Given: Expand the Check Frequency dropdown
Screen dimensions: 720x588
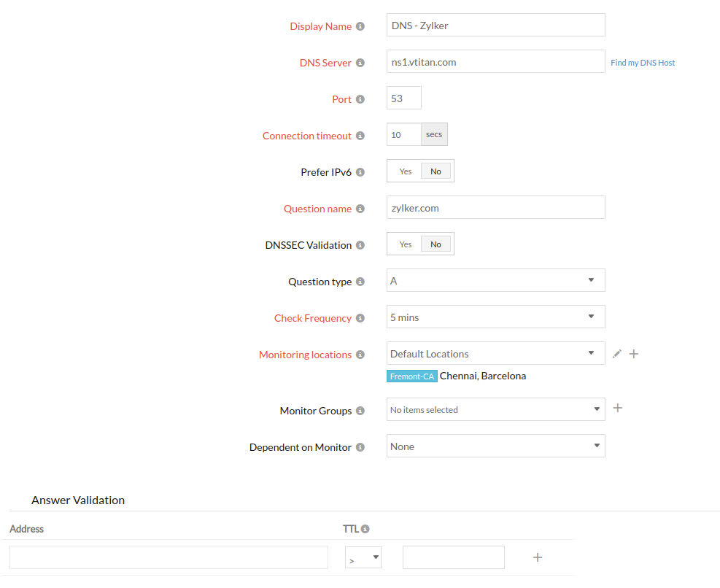Looking at the screenshot, I should click(495, 317).
